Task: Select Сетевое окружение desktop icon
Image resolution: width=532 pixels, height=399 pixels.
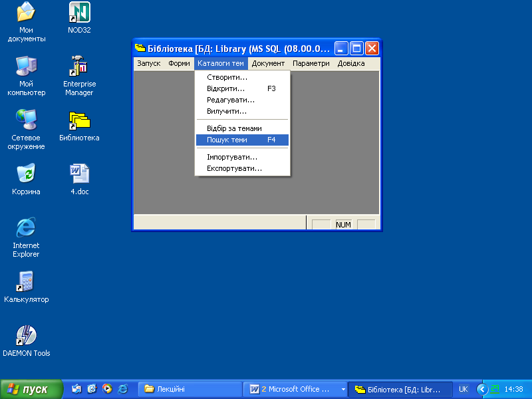Action: pos(26,130)
